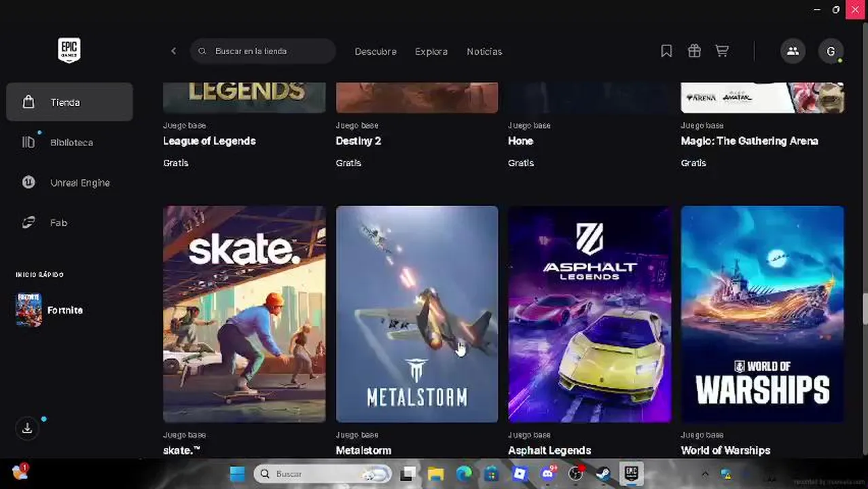Open Task View on the taskbar
The height and width of the screenshot is (489, 868).
(408, 473)
